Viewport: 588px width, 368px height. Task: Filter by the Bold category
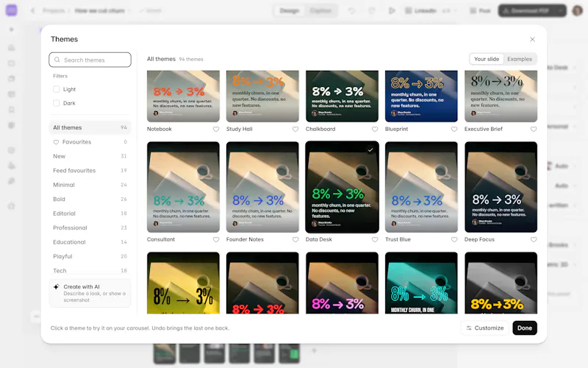pos(90,199)
